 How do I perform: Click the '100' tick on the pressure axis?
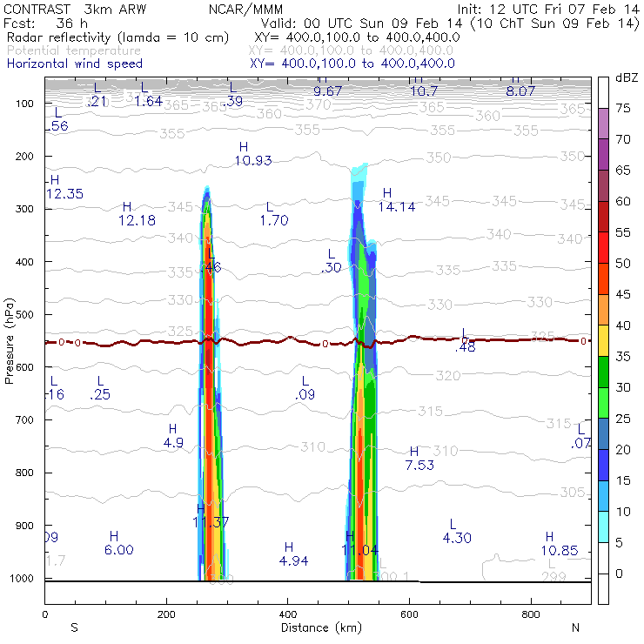click(24, 104)
